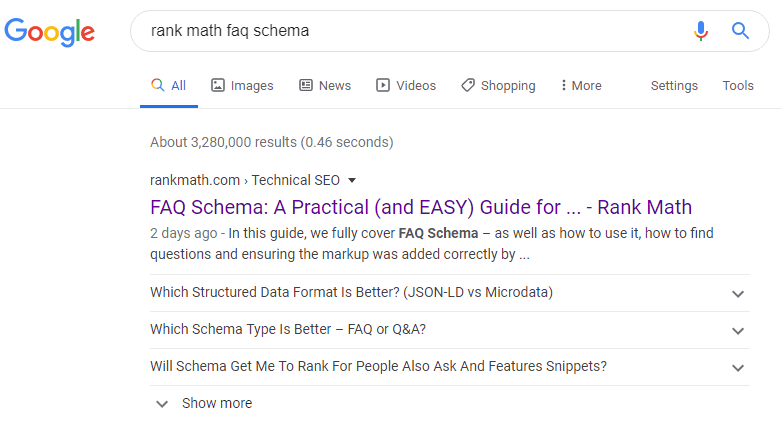782x424 pixels.
Task: Switch to the All results tab
Action: (x=169, y=85)
